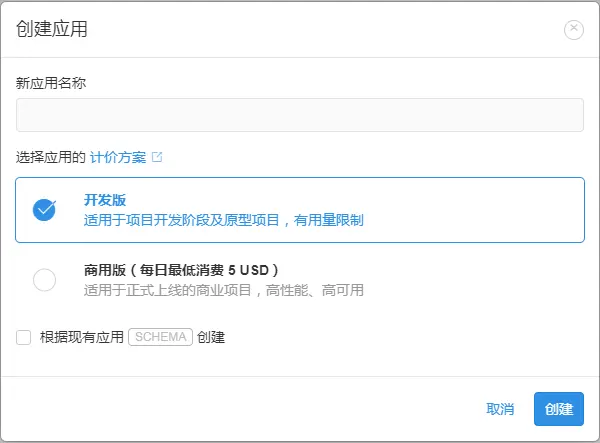This screenshot has width=600, height=443.
Task: Choose the 开发版 plan title
Action: (x=105, y=200)
